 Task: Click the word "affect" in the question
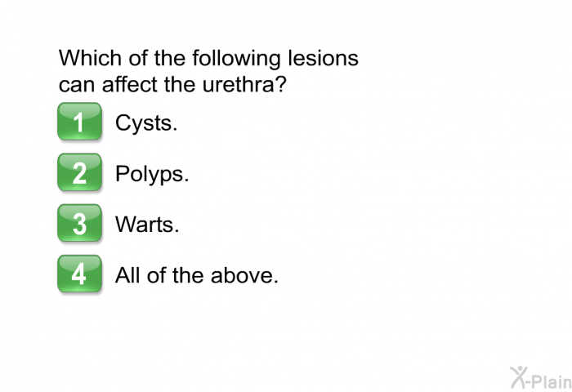tap(130, 85)
